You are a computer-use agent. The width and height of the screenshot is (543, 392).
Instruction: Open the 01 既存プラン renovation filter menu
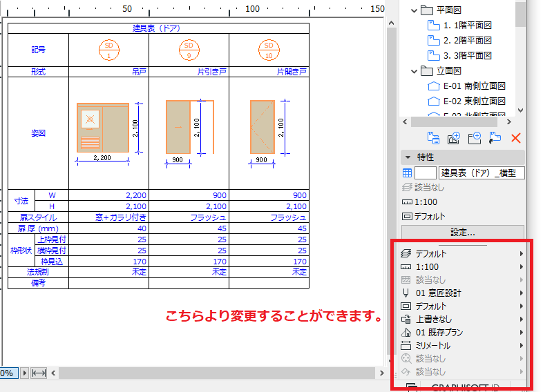[462, 333]
